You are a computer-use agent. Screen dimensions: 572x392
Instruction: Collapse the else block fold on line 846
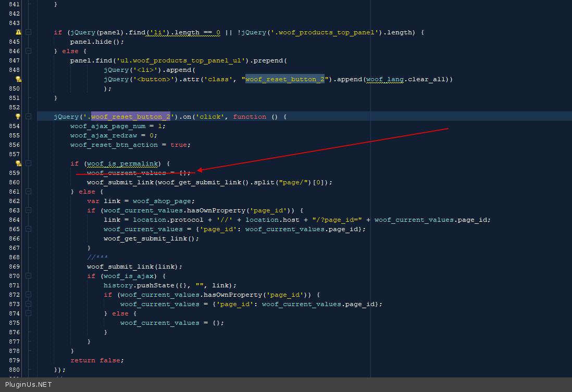click(x=29, y=51)
